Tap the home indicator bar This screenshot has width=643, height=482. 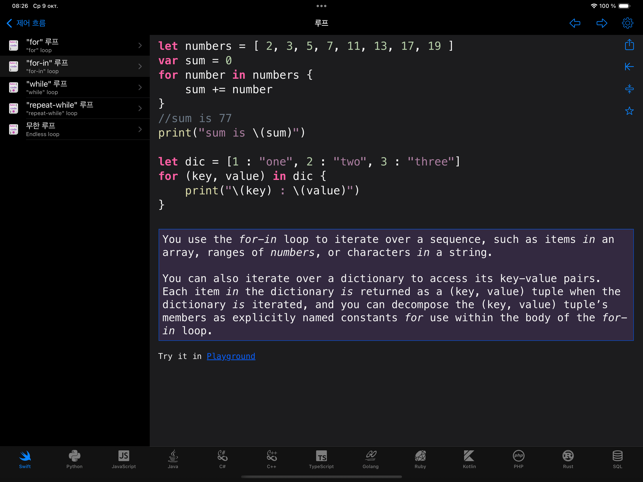pyautogui.click(x=322, y=477)
